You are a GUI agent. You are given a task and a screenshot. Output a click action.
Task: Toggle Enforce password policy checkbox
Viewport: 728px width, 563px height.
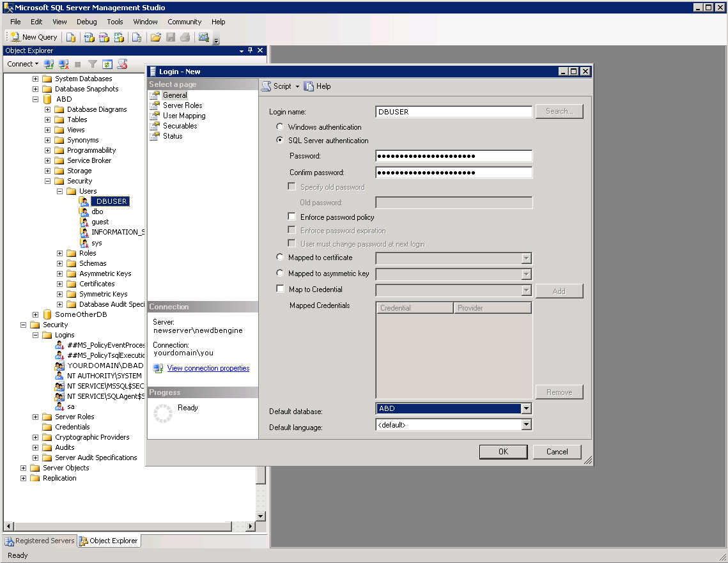point(292,216)
